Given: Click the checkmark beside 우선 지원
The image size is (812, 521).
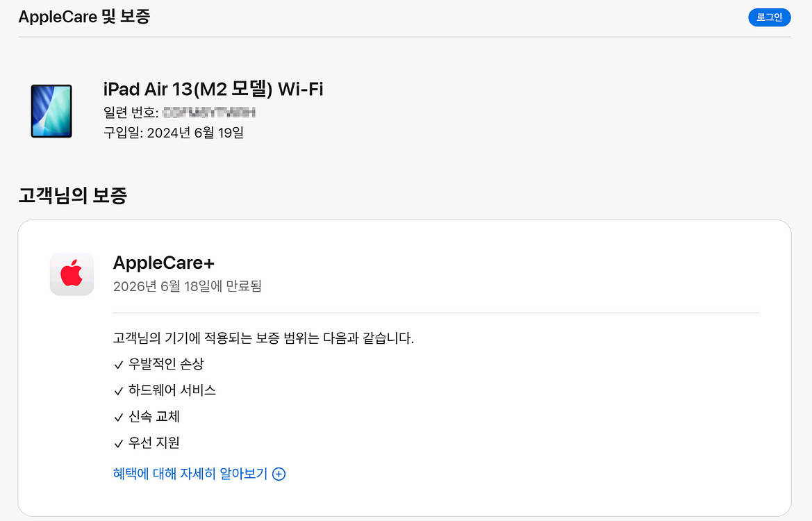Looking at the screenshot, I should (x=118, y=443).
